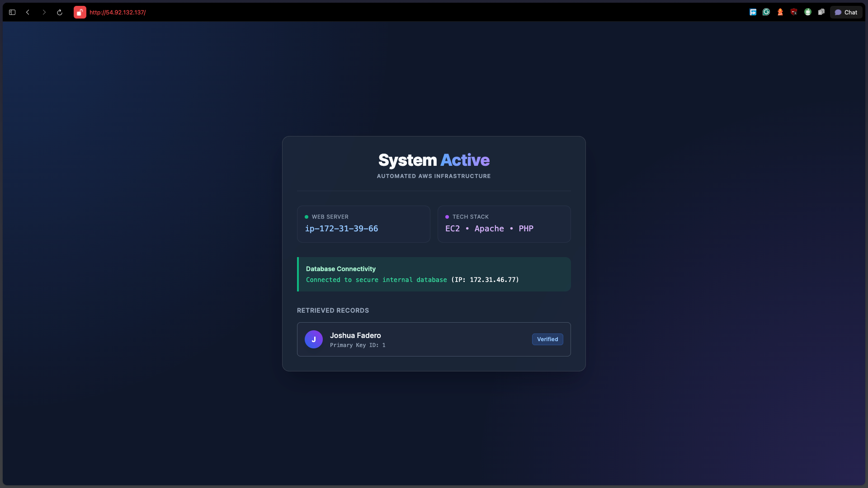The height and width of the screenshot is (488, 868).
Task: Click 'Connected to secure internal database' text
Action: (x=377, y=280)
